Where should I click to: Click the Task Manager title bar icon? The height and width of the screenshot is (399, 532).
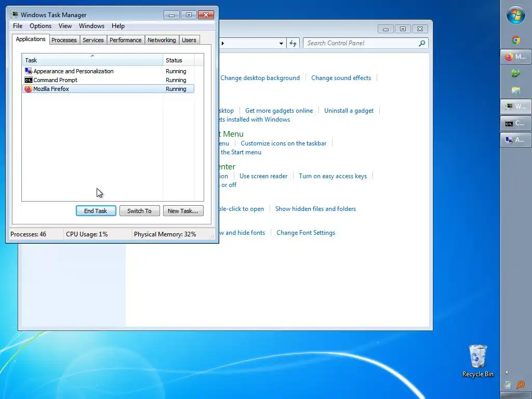[x=14, y=15]
